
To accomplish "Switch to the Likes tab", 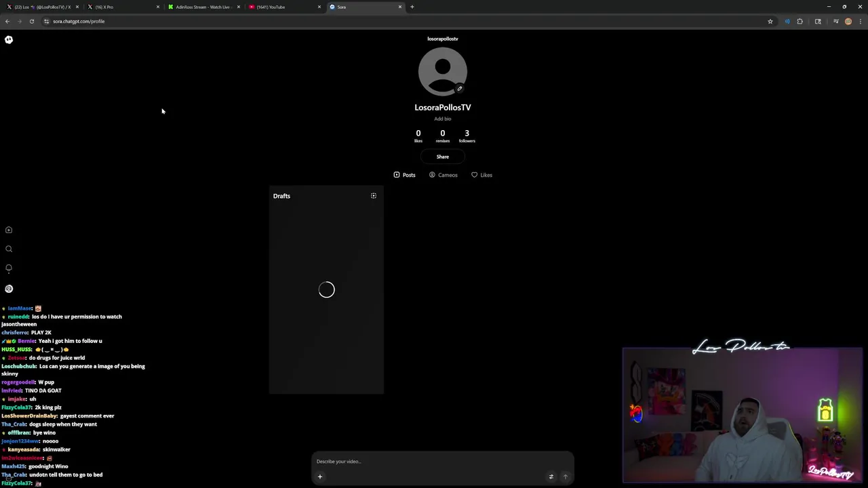I will tap(481, 175).
